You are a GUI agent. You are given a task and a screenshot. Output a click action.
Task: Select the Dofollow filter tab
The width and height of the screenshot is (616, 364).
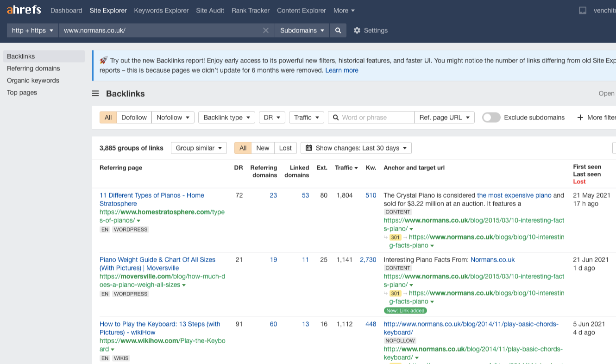point(134,118)
